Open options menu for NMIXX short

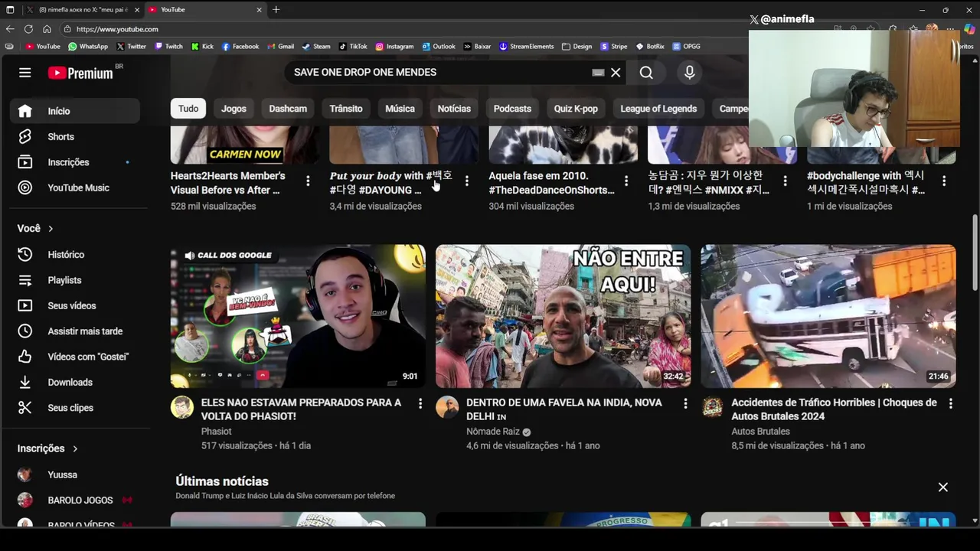785,181
